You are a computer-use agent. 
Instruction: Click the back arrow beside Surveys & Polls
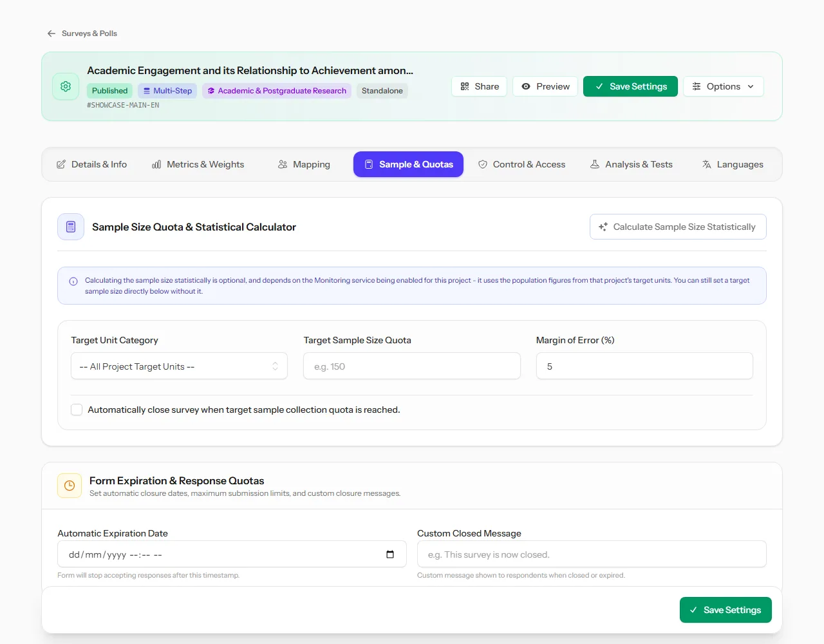point(51,33)
